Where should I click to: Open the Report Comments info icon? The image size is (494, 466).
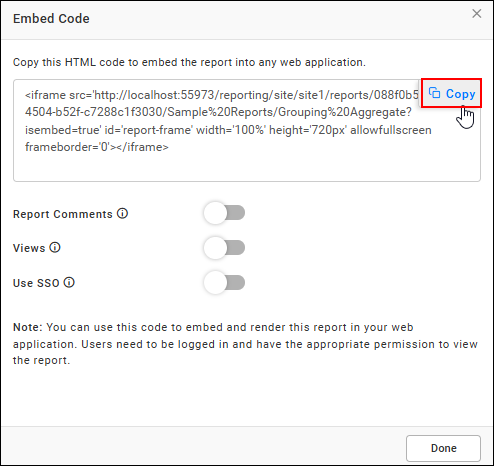[122, 213]
